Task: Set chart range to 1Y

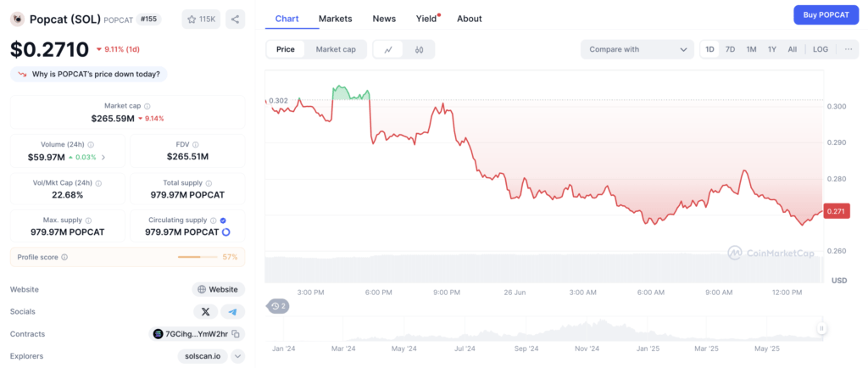Action: pyautogui.click(x=771, y=49)
